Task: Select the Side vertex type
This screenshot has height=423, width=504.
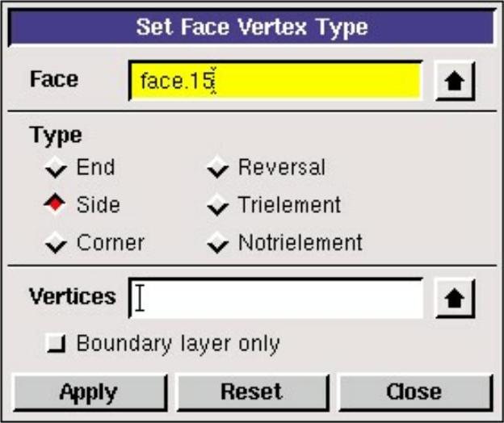Action: click(x=56, y=205)
